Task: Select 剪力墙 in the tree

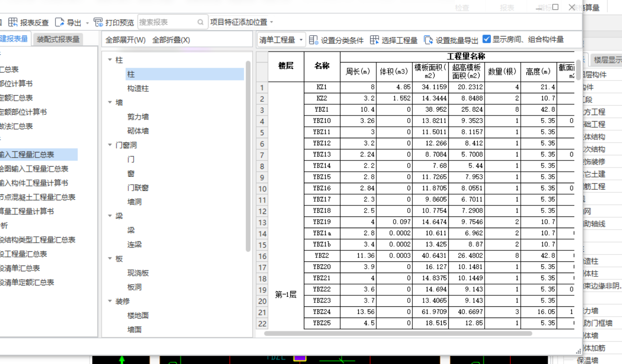Action: click(x=138, y=117)
